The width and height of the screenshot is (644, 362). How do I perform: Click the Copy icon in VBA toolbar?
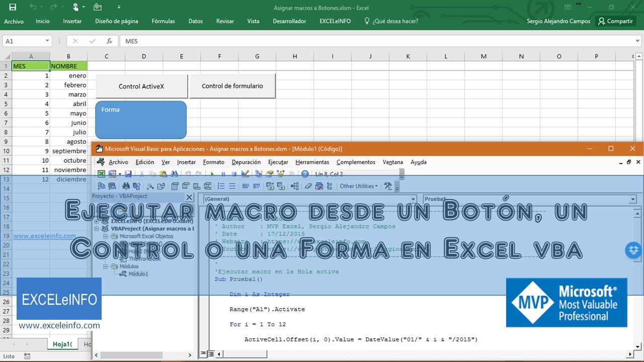pos(152,174)
